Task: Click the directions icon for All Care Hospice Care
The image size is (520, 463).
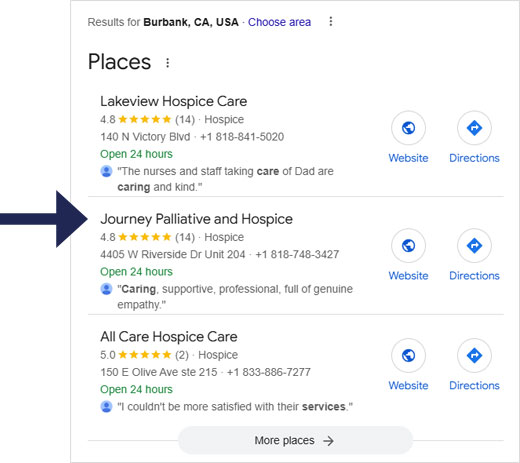Action: 474,355
